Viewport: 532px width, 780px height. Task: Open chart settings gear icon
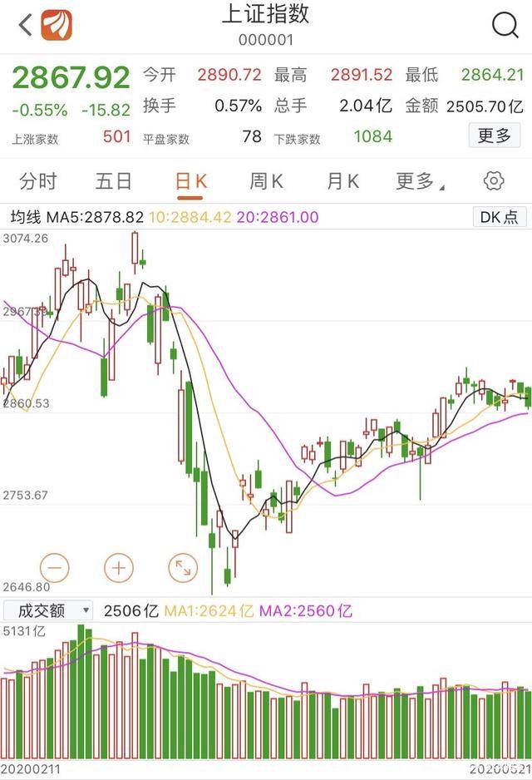click(x=493, y=181)
